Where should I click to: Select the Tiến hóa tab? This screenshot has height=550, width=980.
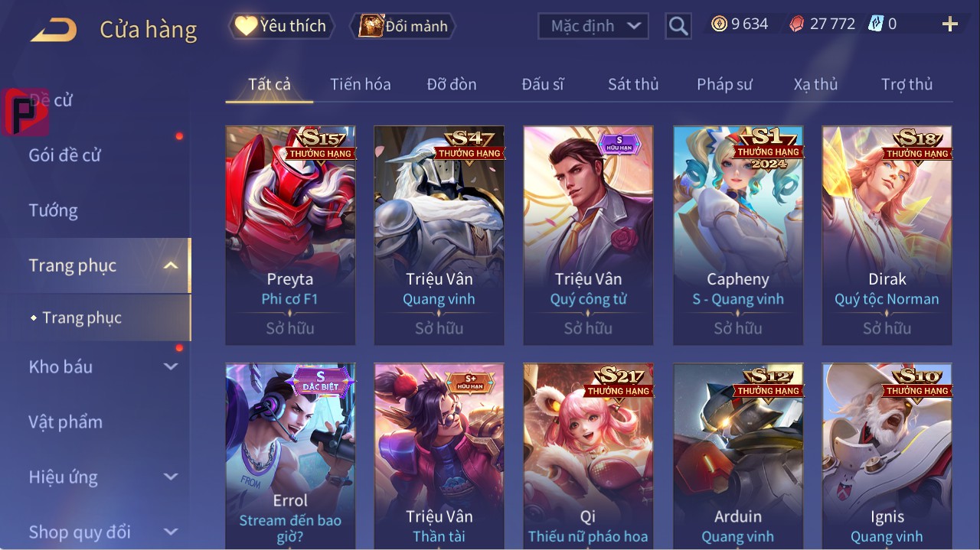pyautogui.click(x=361, y=84)
